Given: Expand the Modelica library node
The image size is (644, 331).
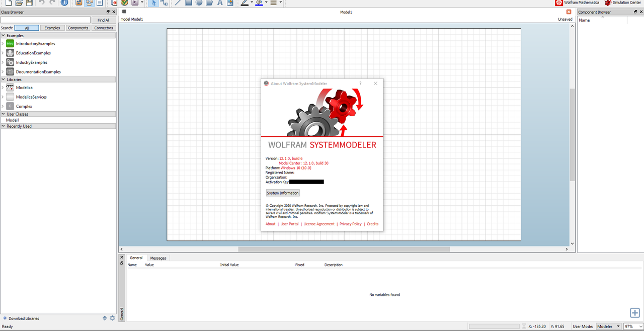Looking at the screenshot, I should tap(3, 88).
